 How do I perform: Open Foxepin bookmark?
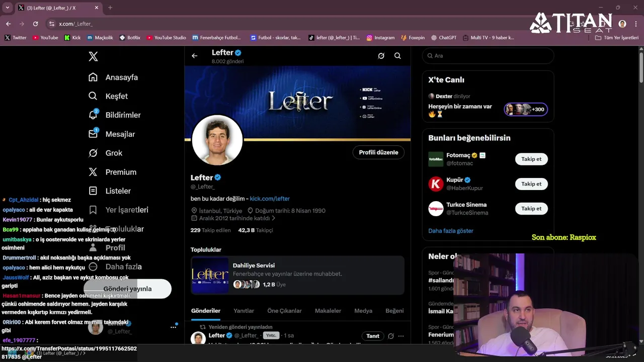point(413,38)
